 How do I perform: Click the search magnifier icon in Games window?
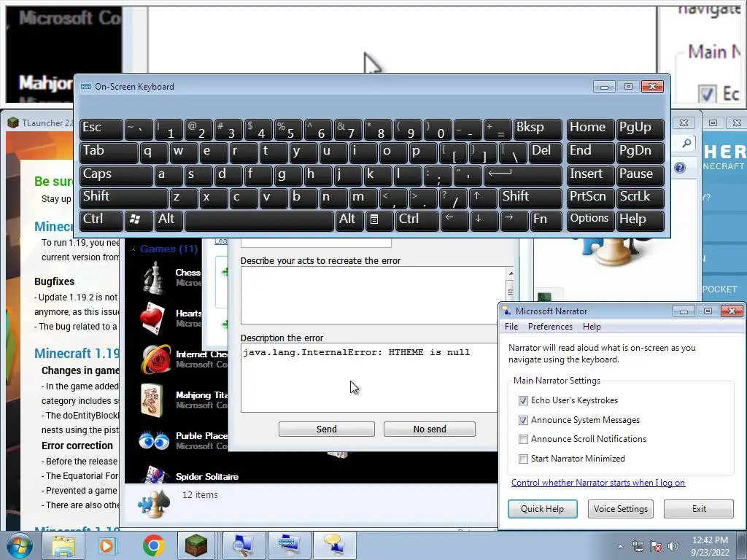[686, 143]
